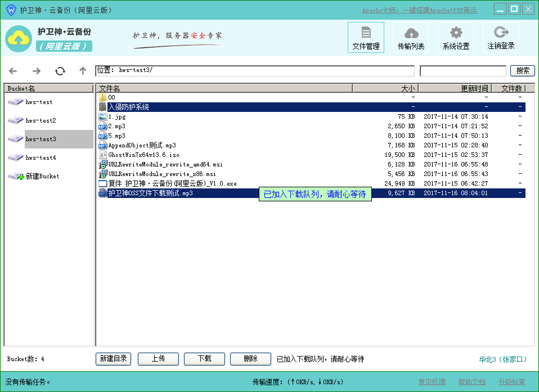Click the MP3 icon of AppendObject测试.mp3
The height and width of the screenshot is (392, 539).
click(102, 145)
